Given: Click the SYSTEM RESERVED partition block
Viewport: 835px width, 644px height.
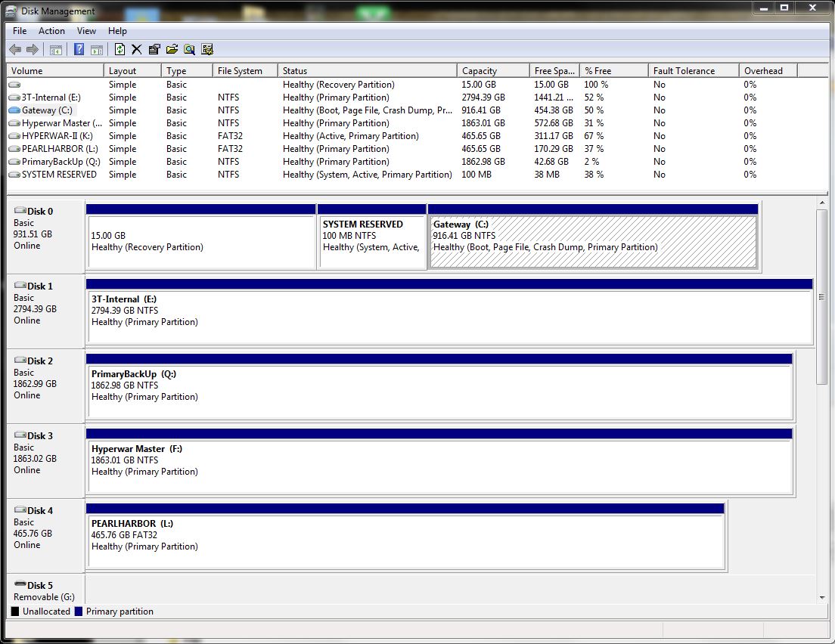Looking at the screenshot, I should (372, 242).
